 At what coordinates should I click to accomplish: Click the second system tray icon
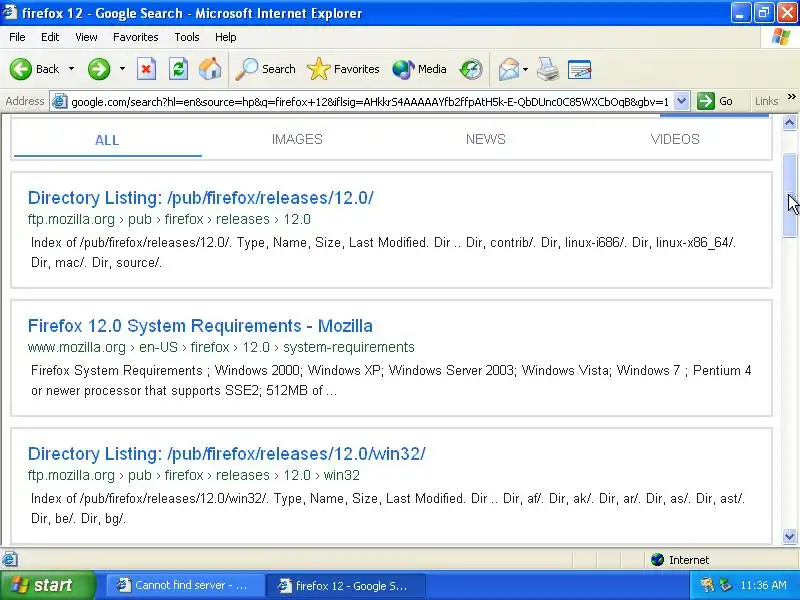[725, 585]
